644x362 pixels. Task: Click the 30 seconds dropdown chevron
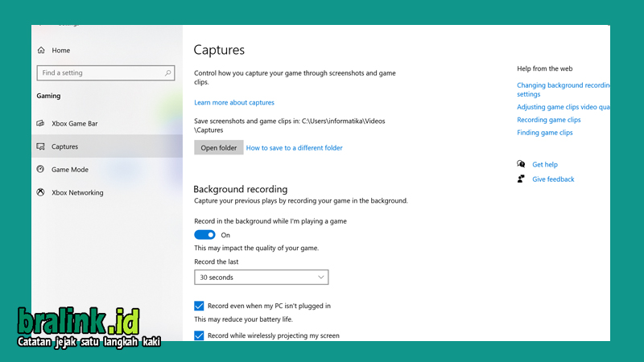coord(320,277)
